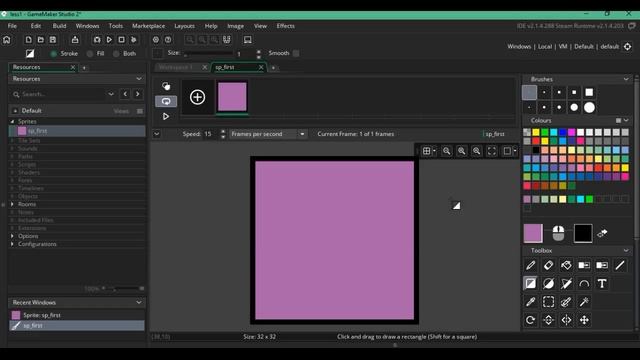Open the Frames per second dropdown
Screen dimensions: 640x360
pos(267,134)
